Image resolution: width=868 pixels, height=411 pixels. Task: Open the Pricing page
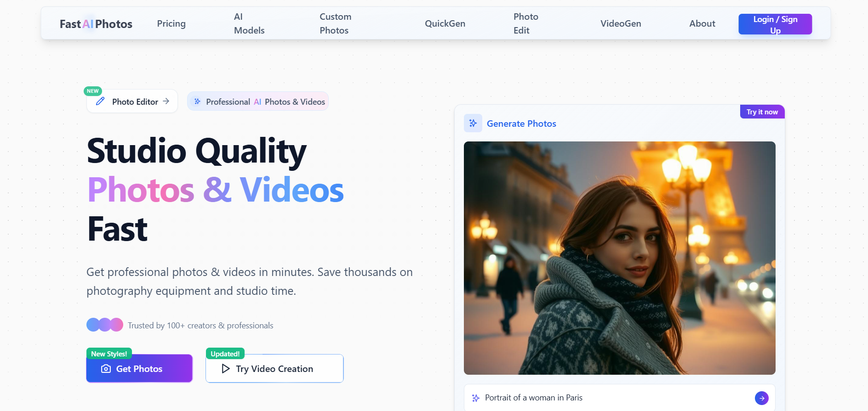(x=171, y=23)
